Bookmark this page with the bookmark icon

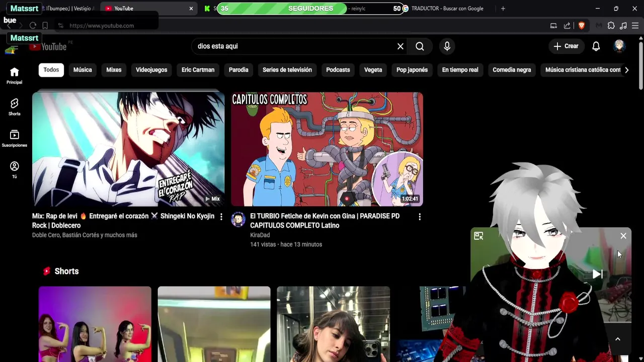tap(45, 26)
